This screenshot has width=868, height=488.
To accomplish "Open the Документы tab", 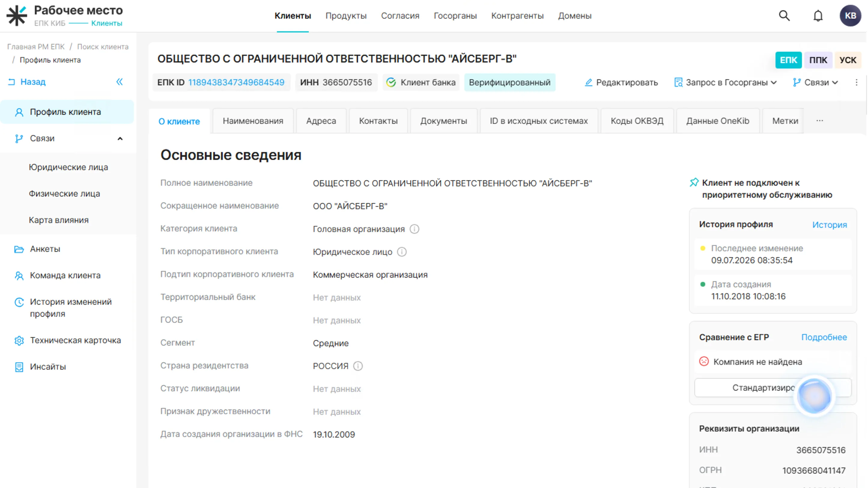I will click(443, 121).
